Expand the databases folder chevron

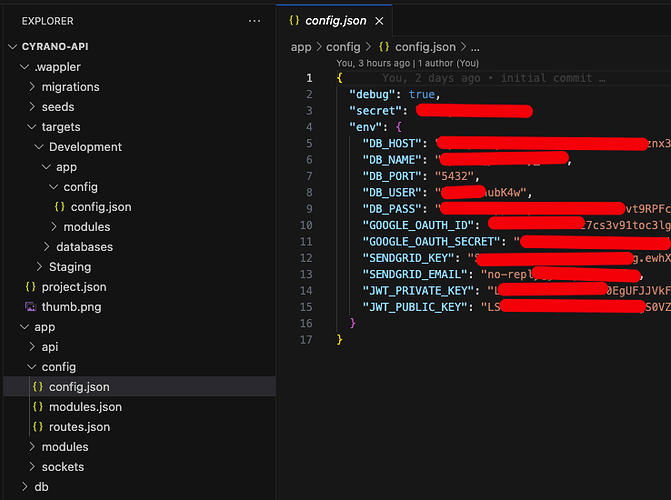(x=47, y=247)
